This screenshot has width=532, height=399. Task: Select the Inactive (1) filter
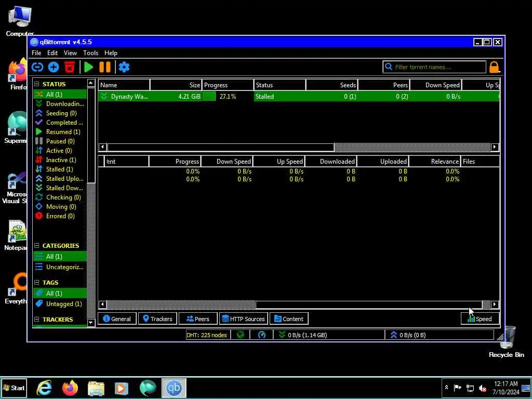pos(60,160)
